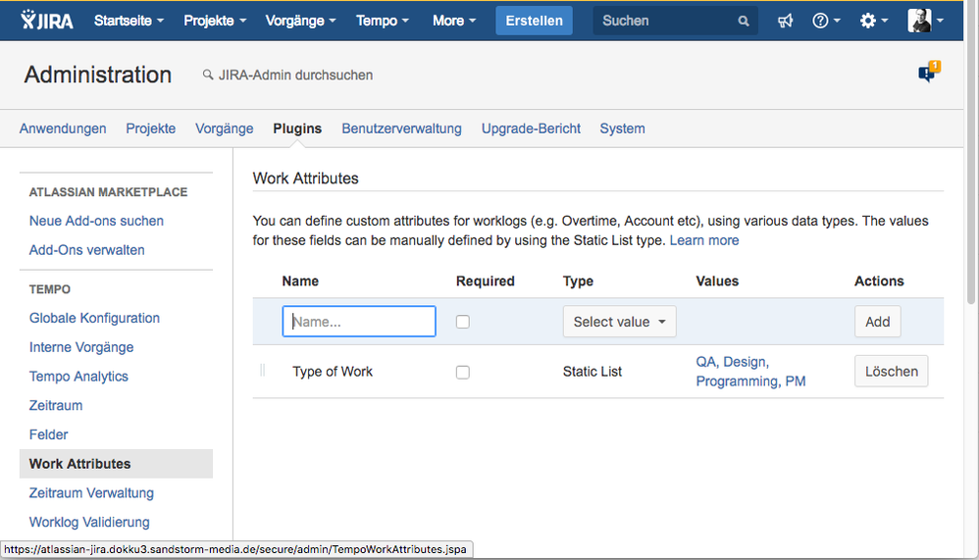Toggle Required checkbox for Type of Work

pos(463,372)
